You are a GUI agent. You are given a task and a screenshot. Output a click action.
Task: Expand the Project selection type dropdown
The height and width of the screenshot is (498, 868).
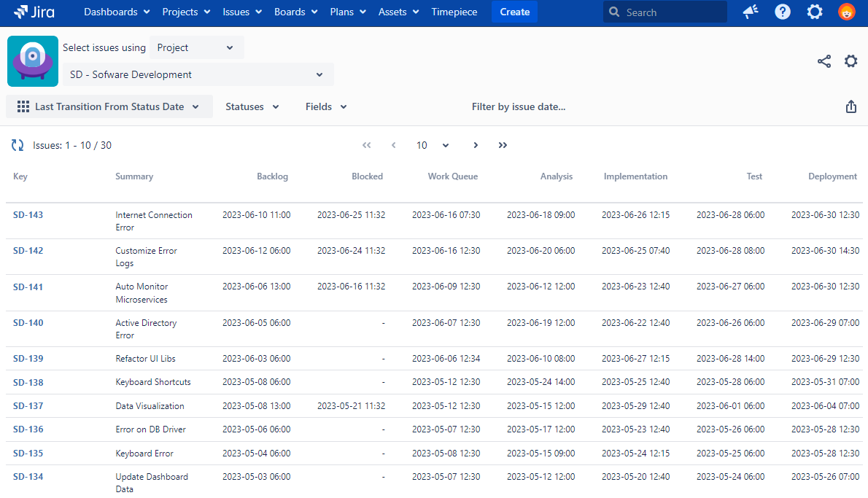196,47
